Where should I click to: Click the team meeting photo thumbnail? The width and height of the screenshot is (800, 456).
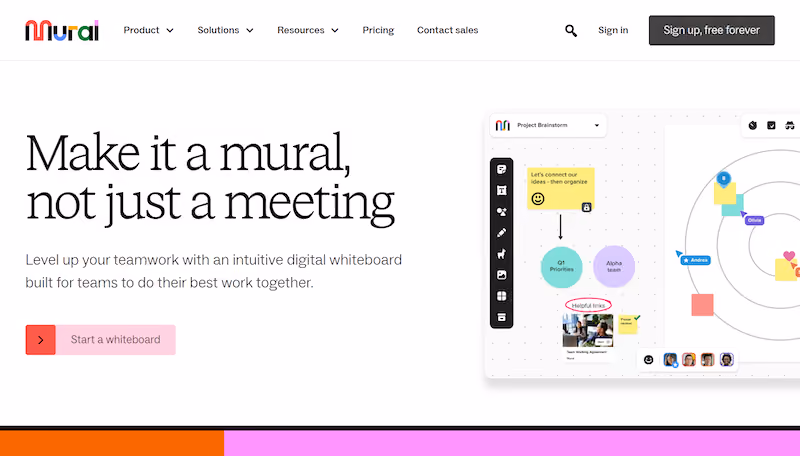[588, 331]
